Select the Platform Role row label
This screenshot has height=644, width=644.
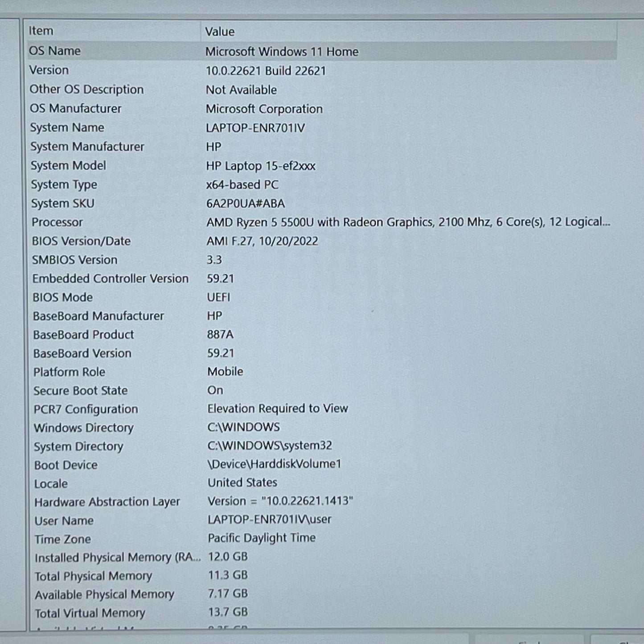(x=69, y=372)
